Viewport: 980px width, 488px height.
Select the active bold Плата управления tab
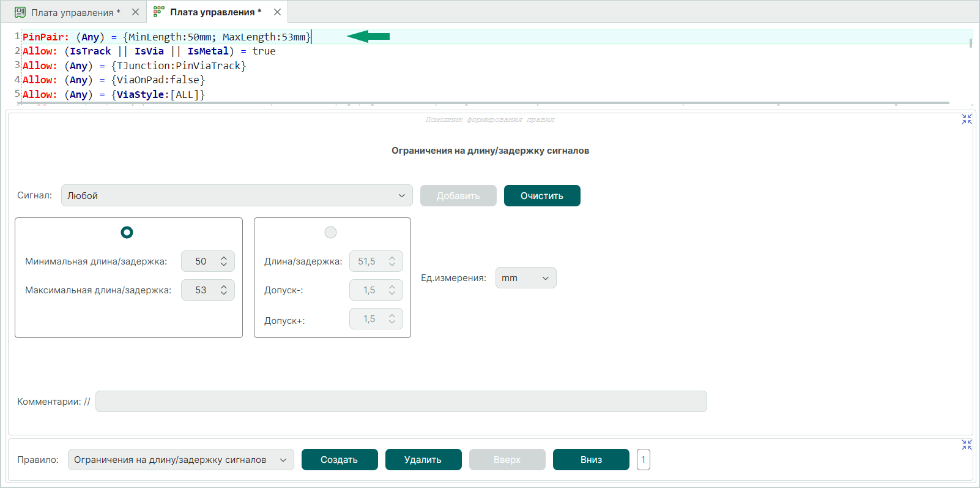pos(215,12)
